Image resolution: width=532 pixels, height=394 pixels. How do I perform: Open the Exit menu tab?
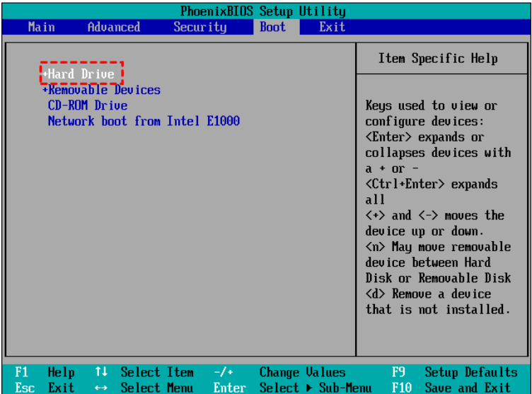(332, 27)
